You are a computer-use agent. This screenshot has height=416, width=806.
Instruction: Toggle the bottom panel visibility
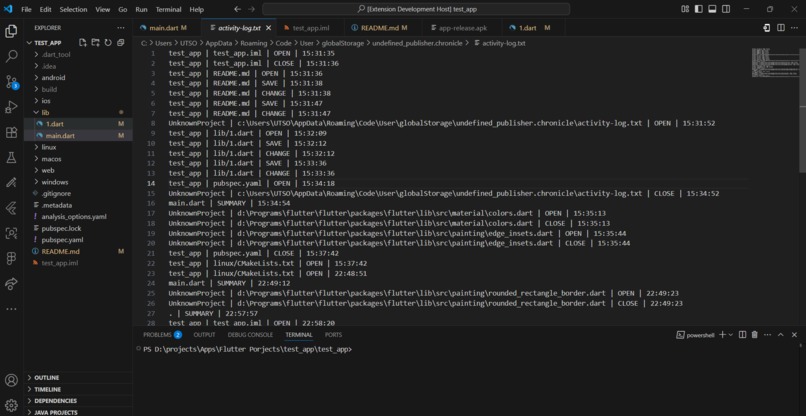712,9
